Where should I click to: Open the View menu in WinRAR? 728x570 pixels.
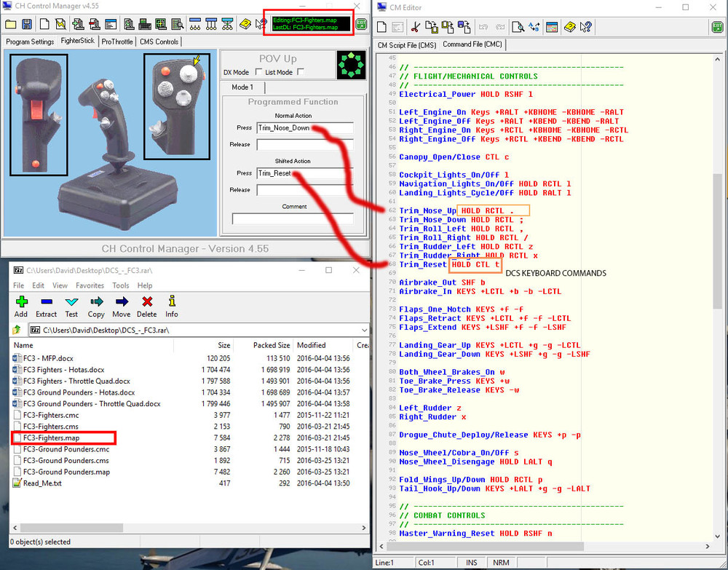point(60,287)
